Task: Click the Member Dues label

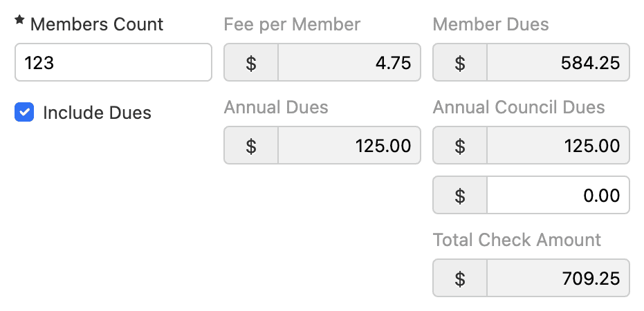Action: click(x=490, y=24)
